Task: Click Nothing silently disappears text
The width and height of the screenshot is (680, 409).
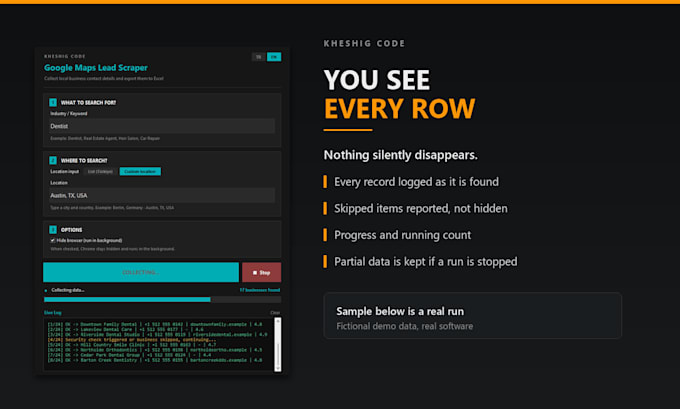Action: click(400, 155)
